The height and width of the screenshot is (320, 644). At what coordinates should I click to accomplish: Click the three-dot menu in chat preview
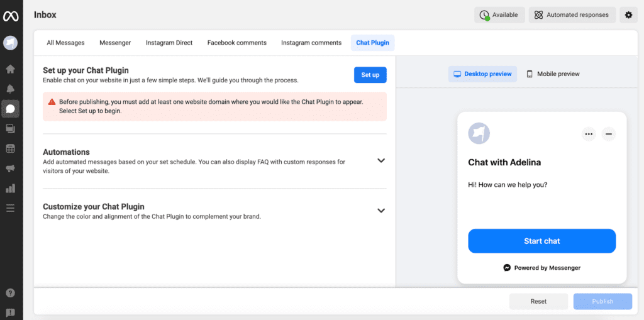click(x=589, y=134)
